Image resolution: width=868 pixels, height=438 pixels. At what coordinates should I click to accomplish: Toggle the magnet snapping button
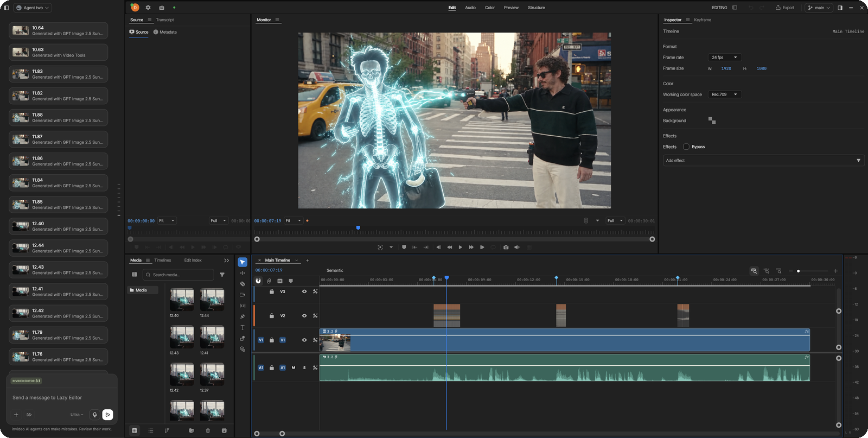point(258,281)
